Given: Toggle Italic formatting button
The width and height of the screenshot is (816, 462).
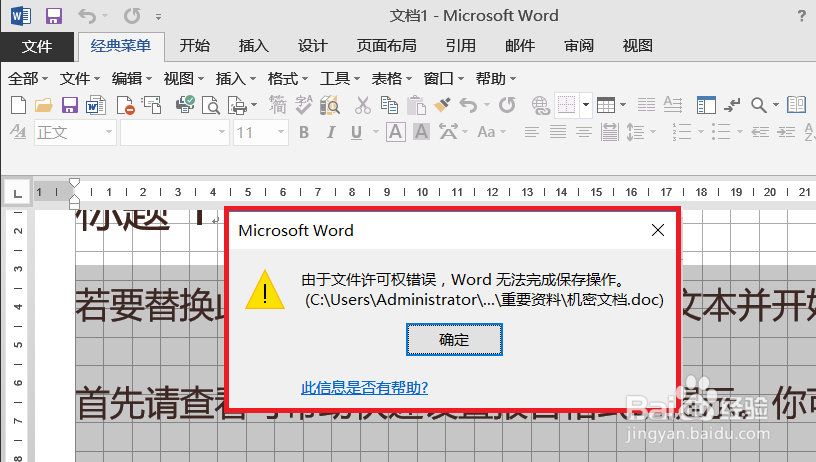Looking at the screenshot, I should pos(330,133).
